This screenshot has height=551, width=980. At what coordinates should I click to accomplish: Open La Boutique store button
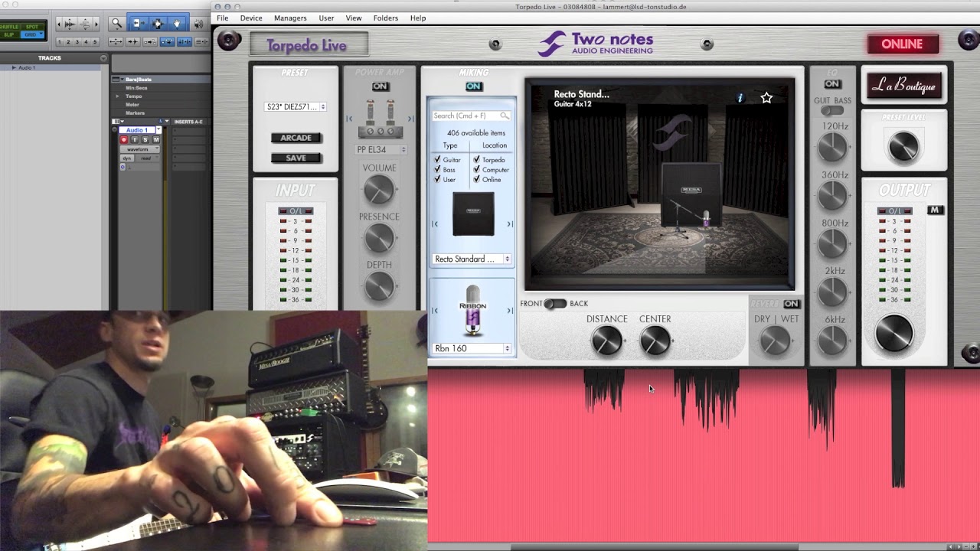click(903, 86)
